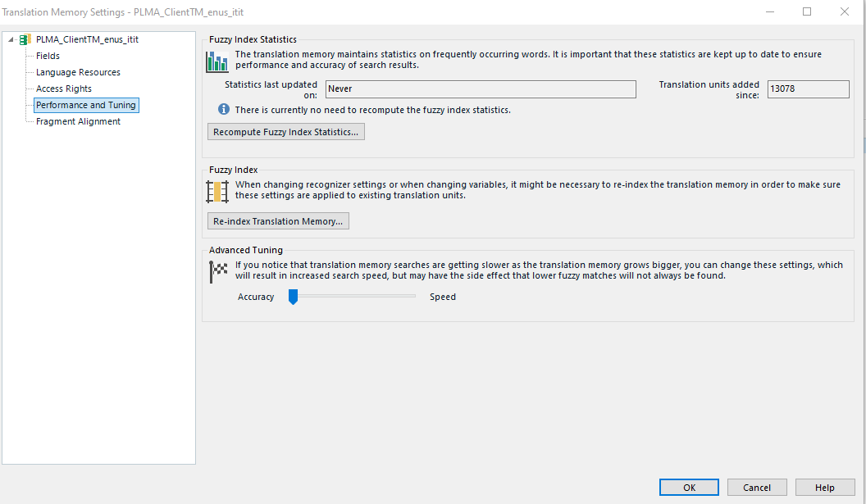Click the Advanced Tuning group heading

[246, 250]
